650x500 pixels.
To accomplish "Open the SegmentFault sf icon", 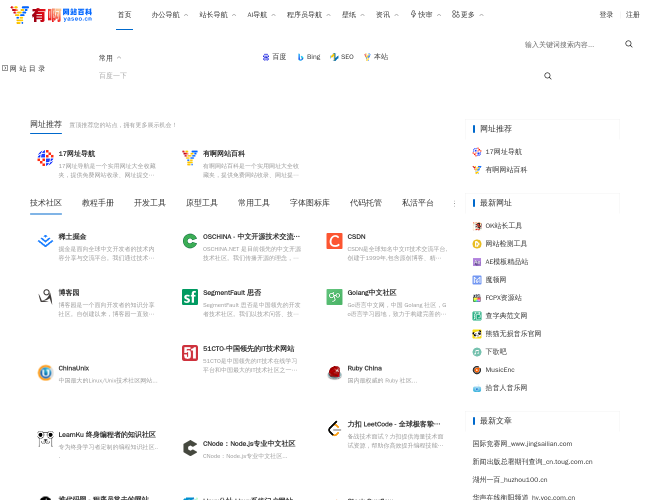I will (190, 297).
